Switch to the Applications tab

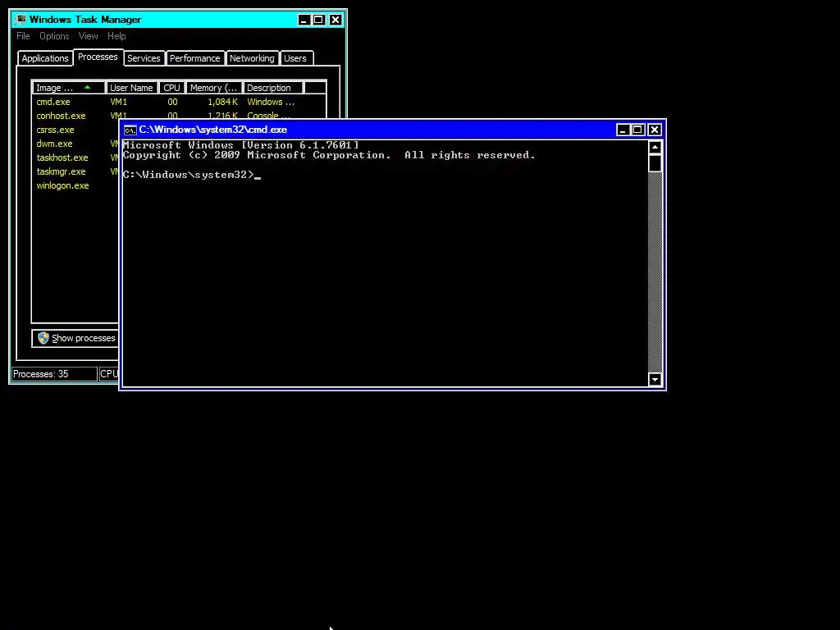pos(45,58)
